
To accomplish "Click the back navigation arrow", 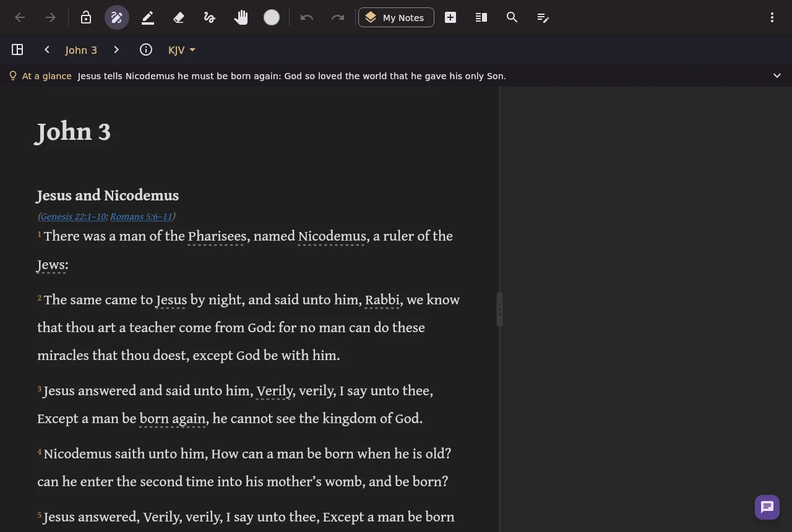I will [x=20, y=17].
